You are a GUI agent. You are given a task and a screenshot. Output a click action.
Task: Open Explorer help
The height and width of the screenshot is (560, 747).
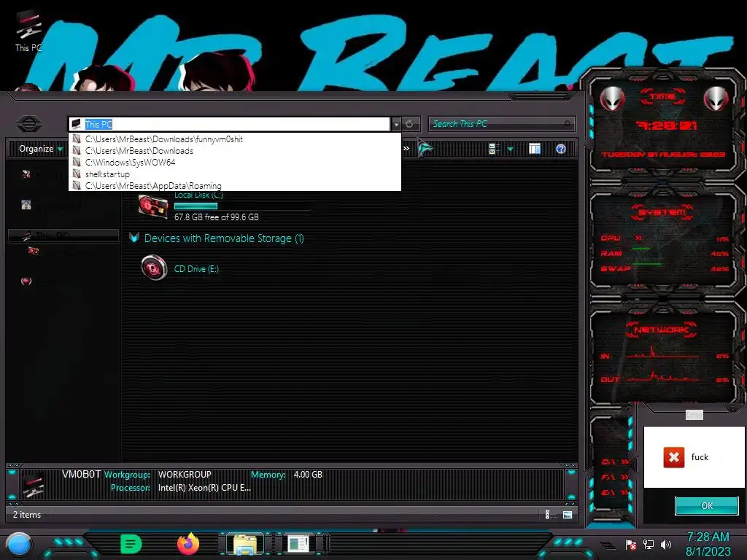click(x=561, y=149)
